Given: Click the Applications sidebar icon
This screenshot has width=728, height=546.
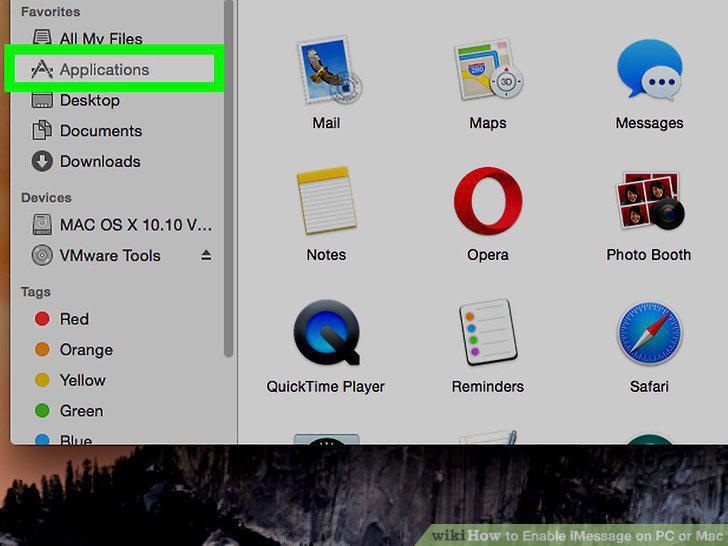Looking at the screenshot, I should pyautogui.click(x=42, y=70).
